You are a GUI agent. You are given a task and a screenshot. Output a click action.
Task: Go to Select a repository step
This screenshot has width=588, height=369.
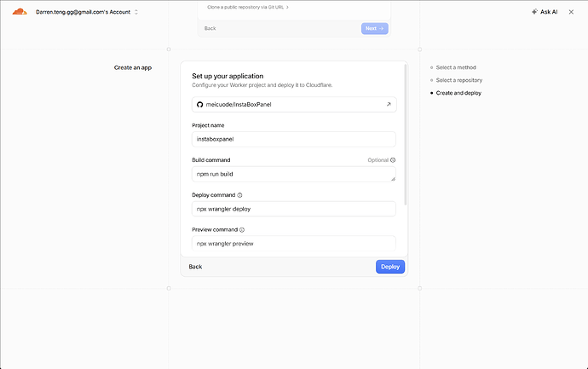(x=459, y=80)
